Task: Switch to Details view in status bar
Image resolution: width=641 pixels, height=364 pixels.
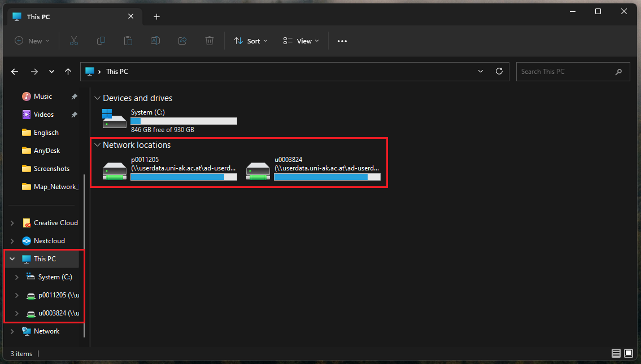Action: [616, 353]
